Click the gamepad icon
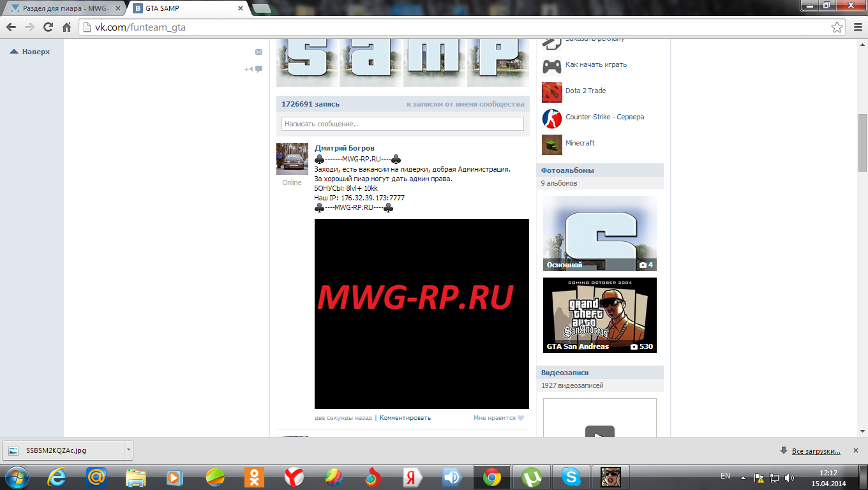This screenshot has width=868, height=490. pyautogui.click(x=552, y=65)
